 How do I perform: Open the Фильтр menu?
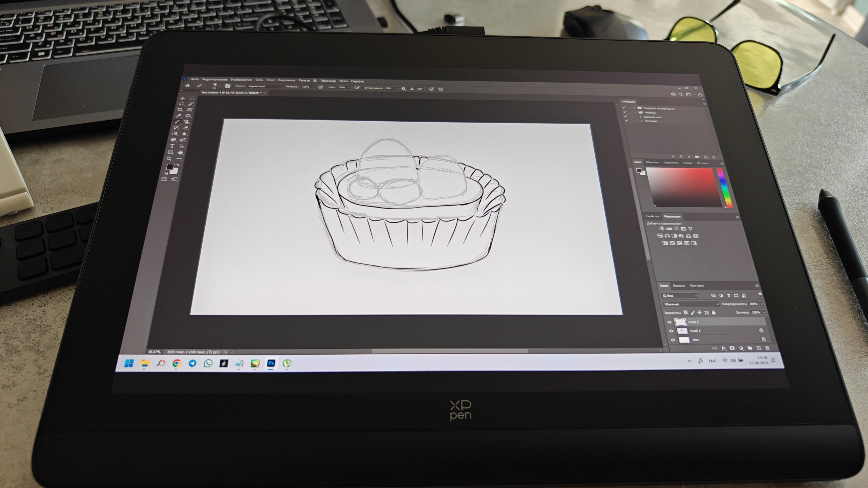tap(304, 80)
